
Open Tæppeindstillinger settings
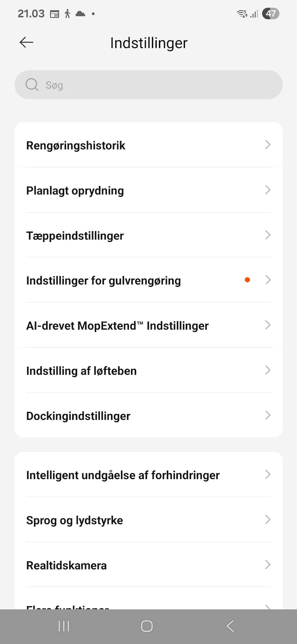148,235
